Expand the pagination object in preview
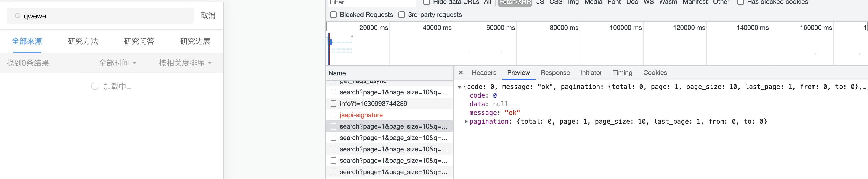This screenshot has width=868, height=179. tap(466, 121)
